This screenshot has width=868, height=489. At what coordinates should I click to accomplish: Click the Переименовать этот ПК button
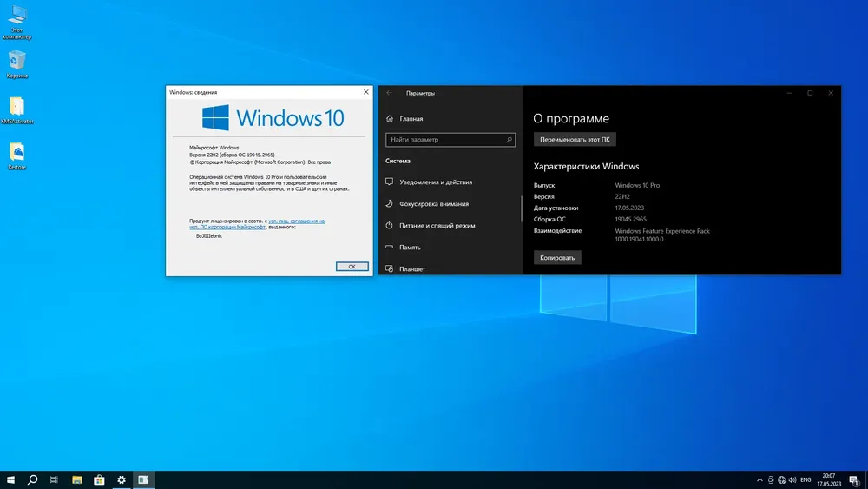coord(575,140)
